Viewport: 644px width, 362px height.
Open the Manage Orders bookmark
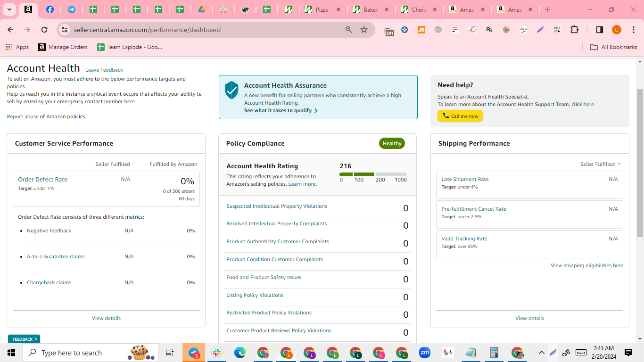63,47
